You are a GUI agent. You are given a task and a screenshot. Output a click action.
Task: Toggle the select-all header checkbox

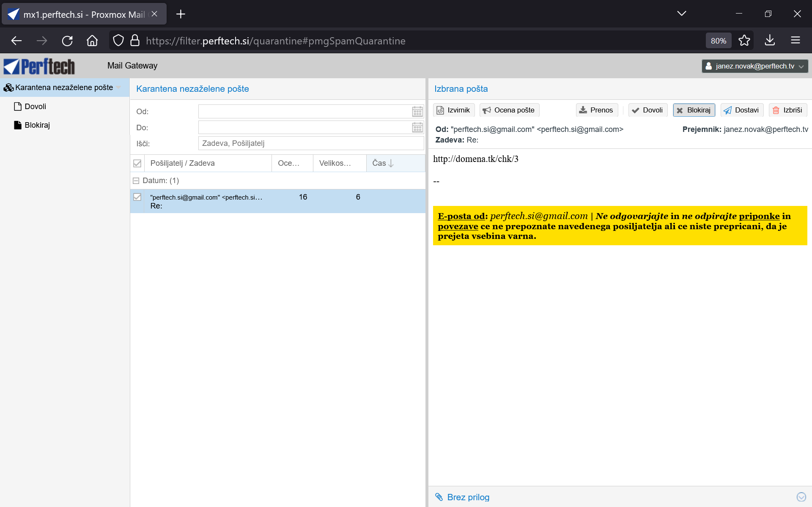(x=137, y=163)
